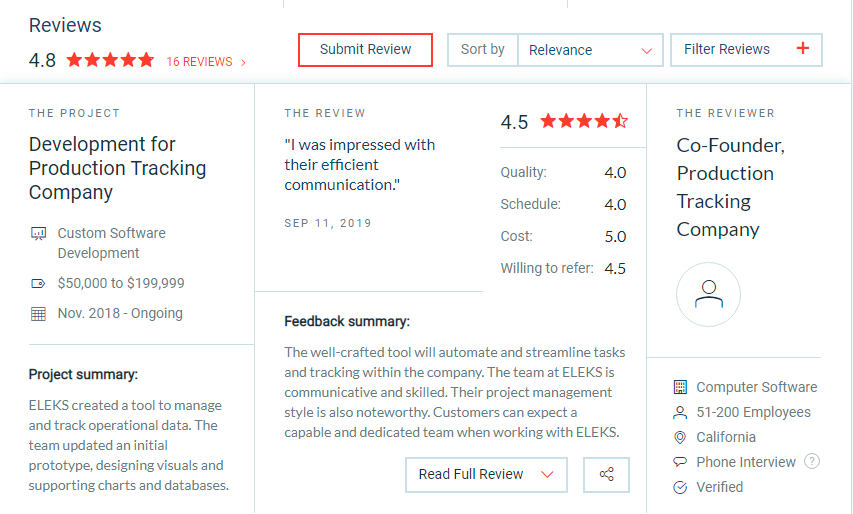
Task: Click the Development for Production Tracking Company title
Action: click(x=117, y=168)
